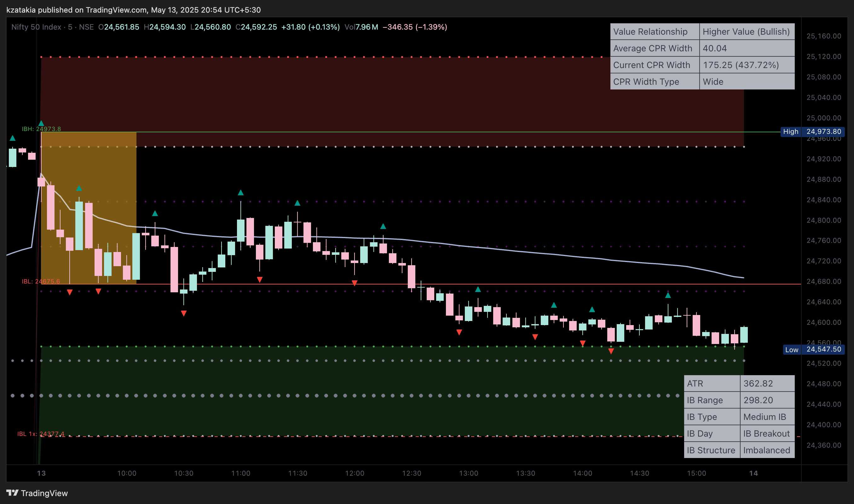Screen dimensions: 854x504
Task: Click the 24,600.00 price scale label
Action: [x=824, y=322]
